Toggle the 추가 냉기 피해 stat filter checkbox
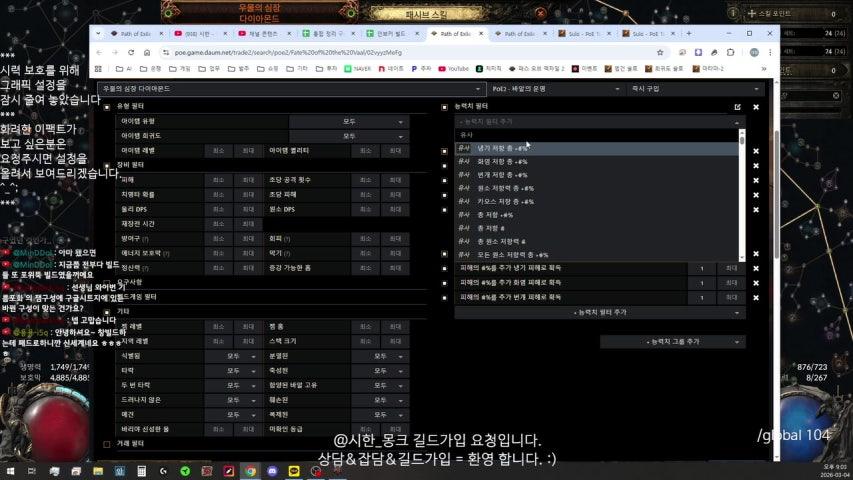 coord(444,268)
